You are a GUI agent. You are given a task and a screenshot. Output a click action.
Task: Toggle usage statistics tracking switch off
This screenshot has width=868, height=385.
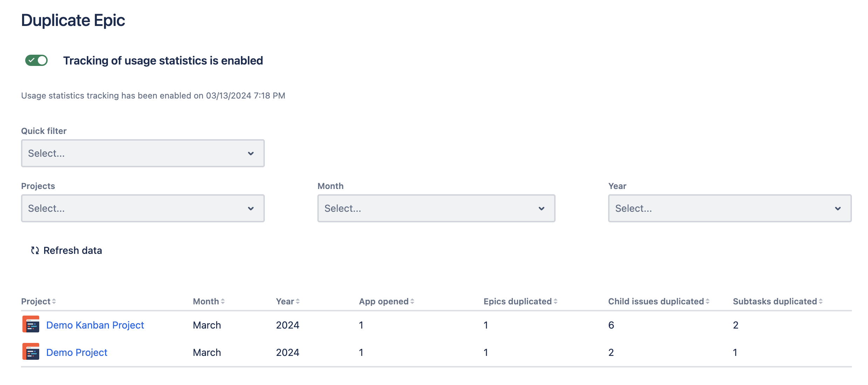click(36, 60)
